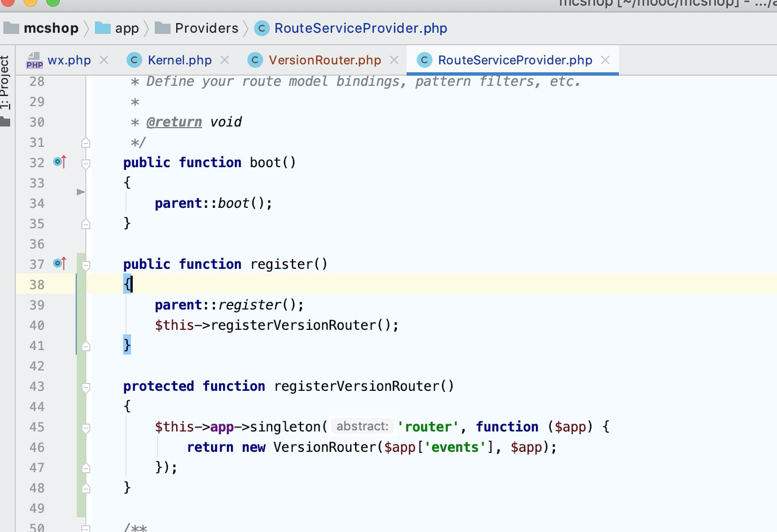Click line number 34 in the gutter
This screenshot has height=532, width=777.
pos(37,203)
